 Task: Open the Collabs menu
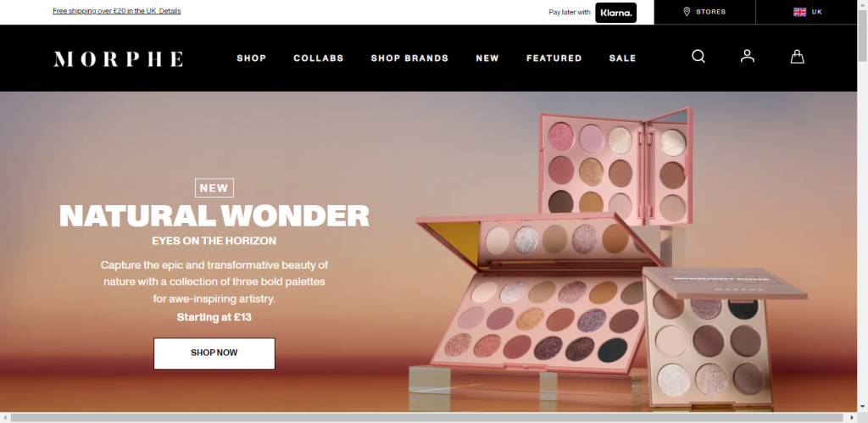(319, 58)
